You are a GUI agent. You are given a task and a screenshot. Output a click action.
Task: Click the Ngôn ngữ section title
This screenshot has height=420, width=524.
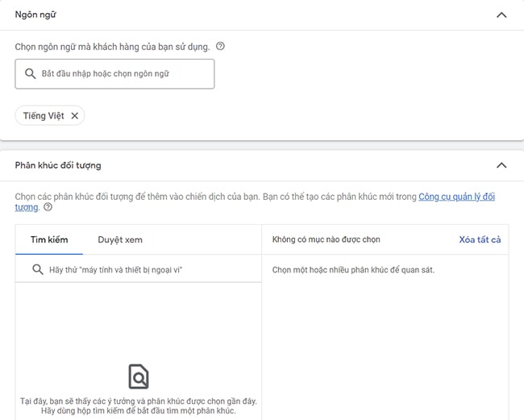(x=35, y=15)
